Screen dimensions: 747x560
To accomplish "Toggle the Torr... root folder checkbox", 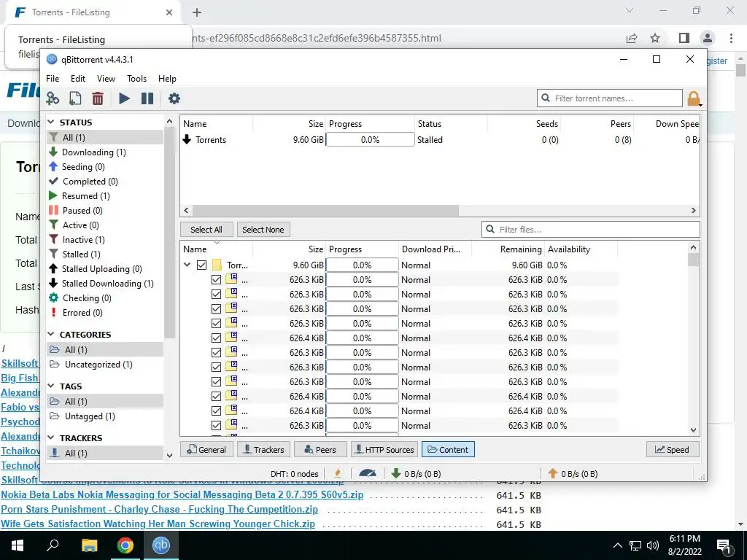I will tap(201, 265).
